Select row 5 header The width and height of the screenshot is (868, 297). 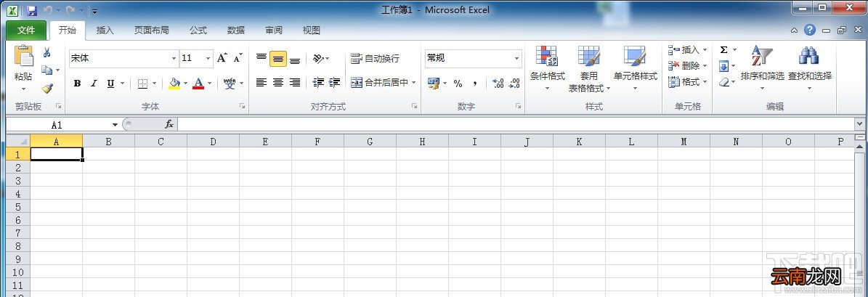tap(17, 207)
